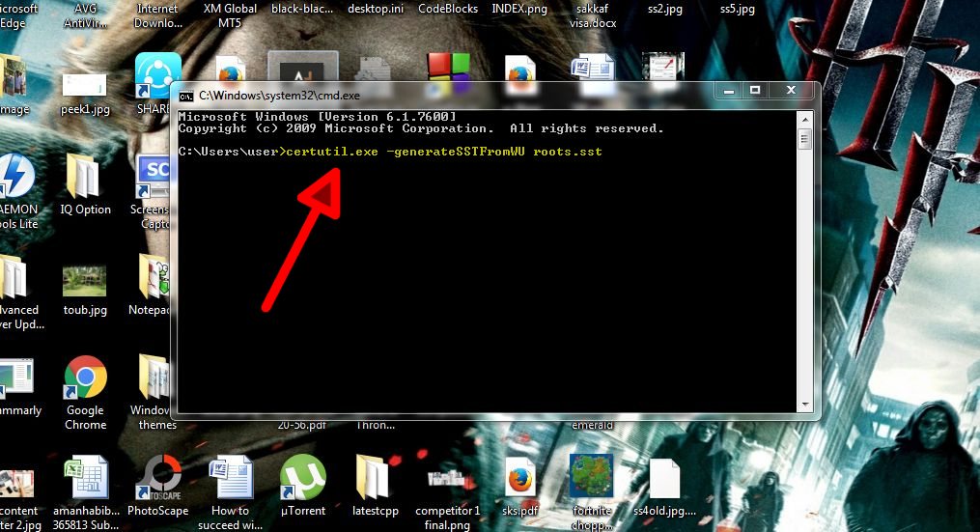Screen dimensions: 980x532
Task: Open the amanhabib 365813 Sub... spreadsheet file
Action: [x=86, y=477]
